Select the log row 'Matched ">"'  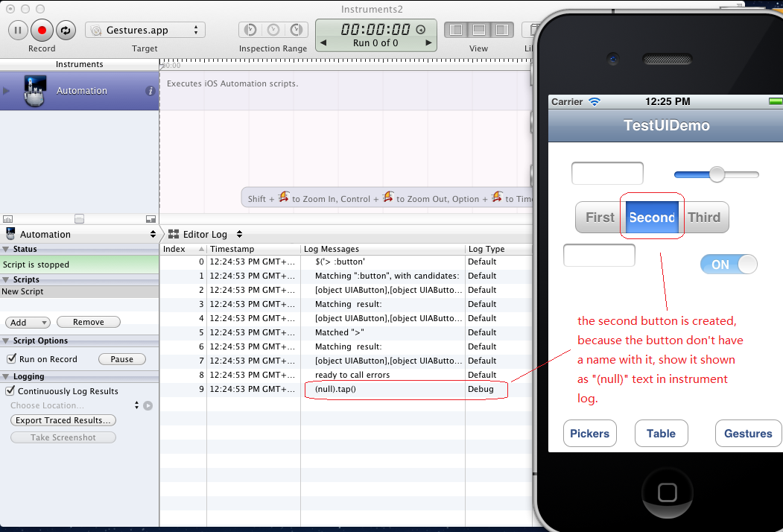click(x=346, y=333)
